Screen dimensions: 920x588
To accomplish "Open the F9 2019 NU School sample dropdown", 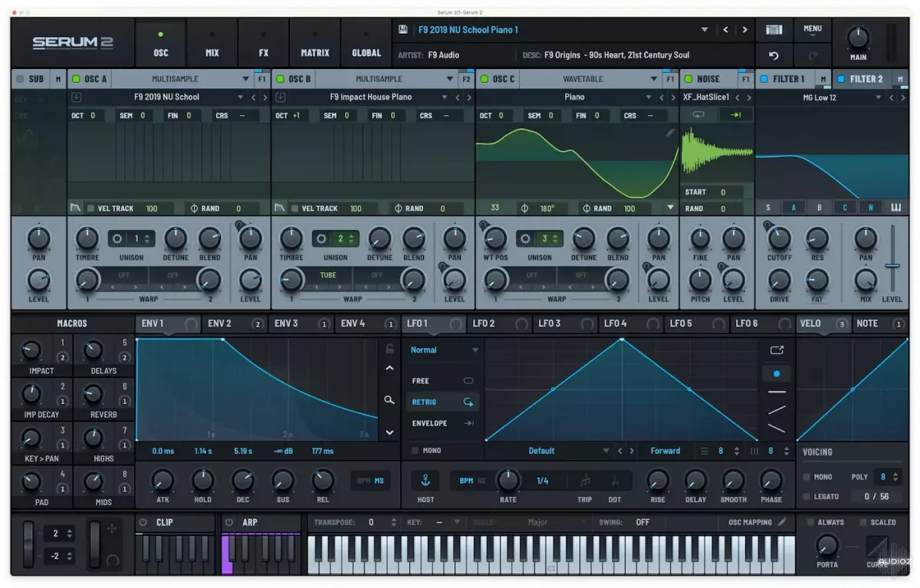I will [241, 97].
